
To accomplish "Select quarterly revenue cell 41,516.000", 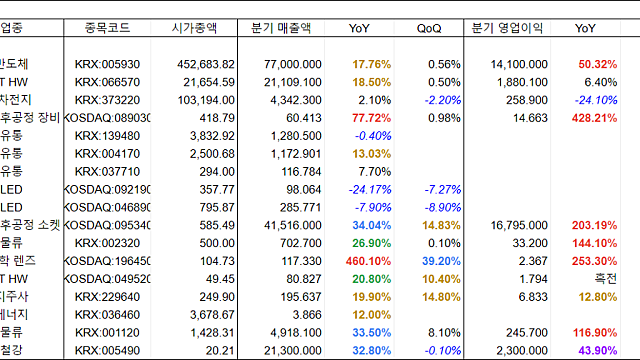I will pos(293,226).
